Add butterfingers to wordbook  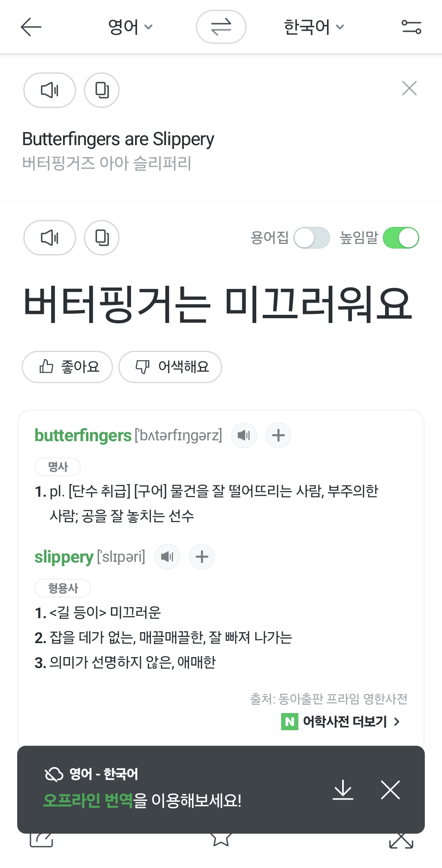coord(278,435)
